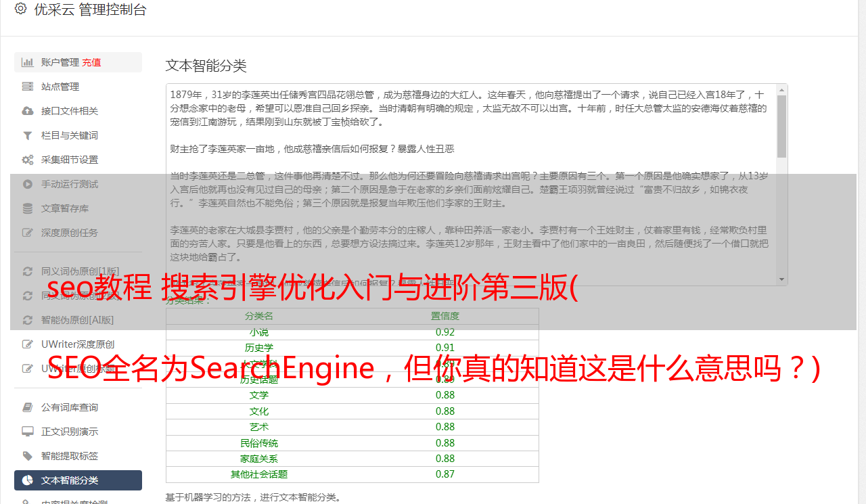The height and width of the screenshot is (504, 866).
Task: Click the 文化 category cell
Action: (259, 411)
